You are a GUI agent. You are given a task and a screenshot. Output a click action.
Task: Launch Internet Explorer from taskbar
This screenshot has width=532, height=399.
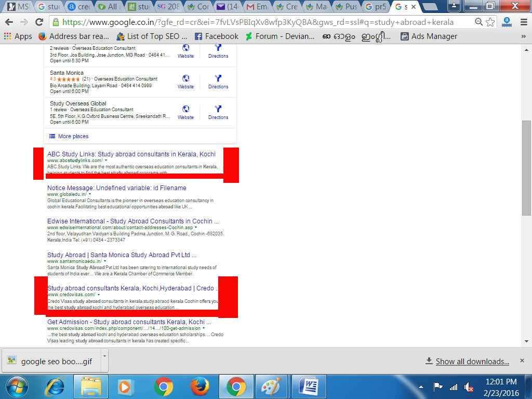click(54, 387)
